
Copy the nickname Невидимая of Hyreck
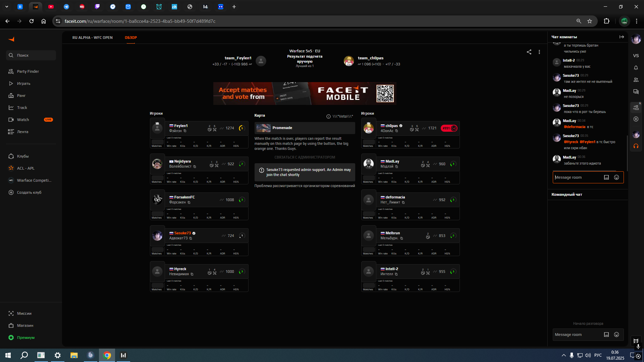point(192,274)
